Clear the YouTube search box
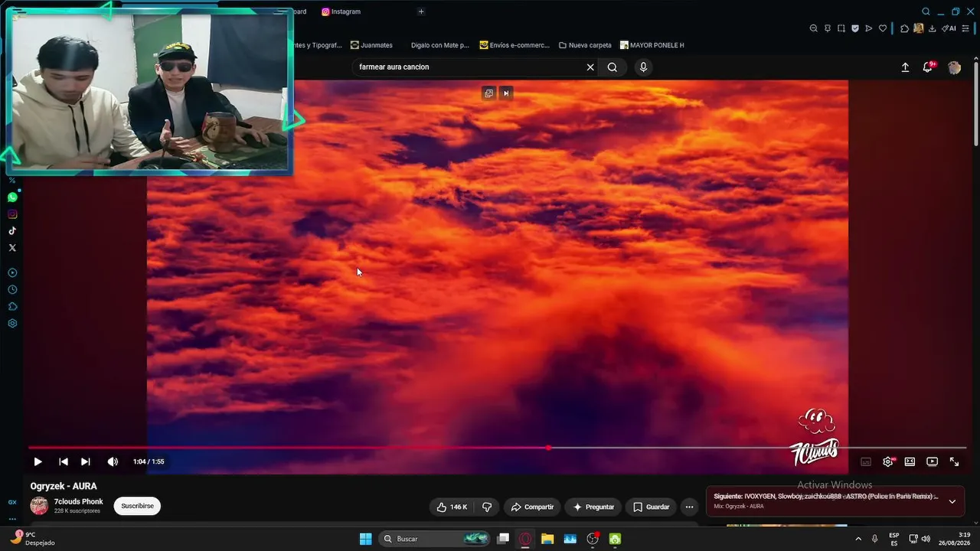This screenshot has height=551, width=980. click(x=590, y=67)
